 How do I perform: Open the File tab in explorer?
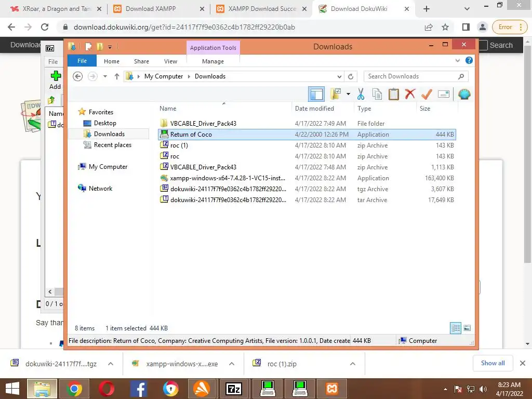point(82,61)
